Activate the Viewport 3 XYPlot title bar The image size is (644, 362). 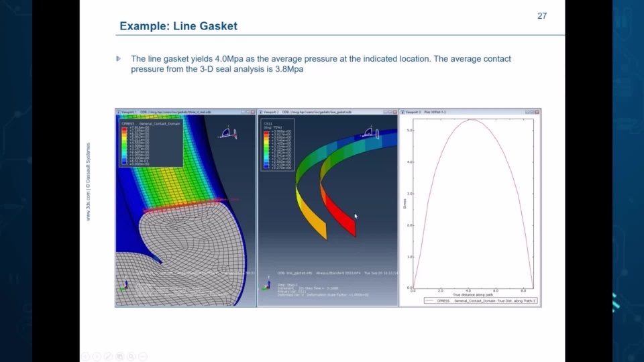[470, 112]
